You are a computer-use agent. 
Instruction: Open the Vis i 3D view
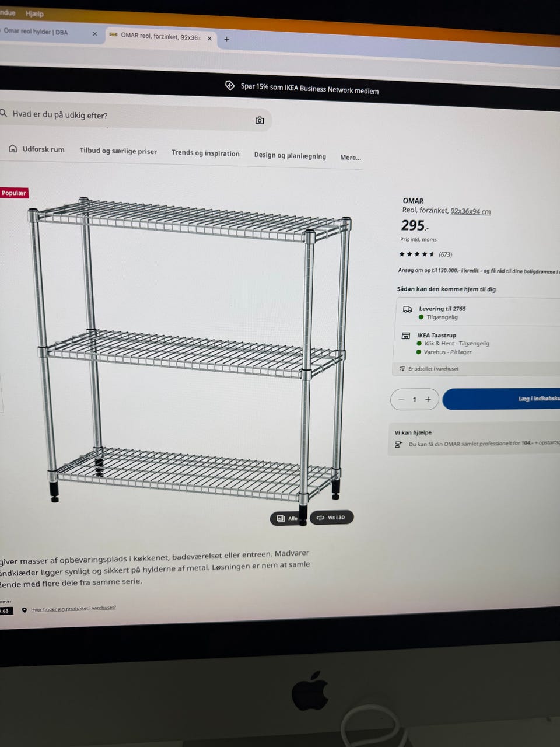[x=331, y=518]
